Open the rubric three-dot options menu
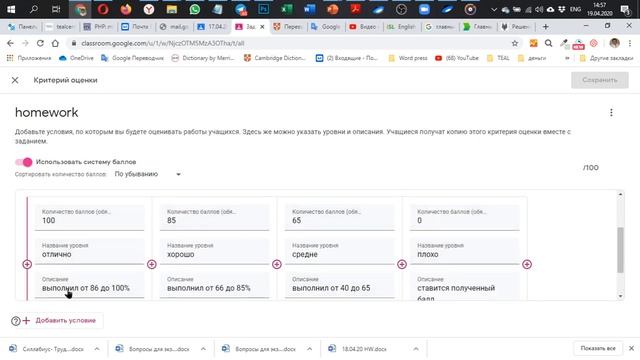Viewport: 640px width, 360px height. point(611,113)
